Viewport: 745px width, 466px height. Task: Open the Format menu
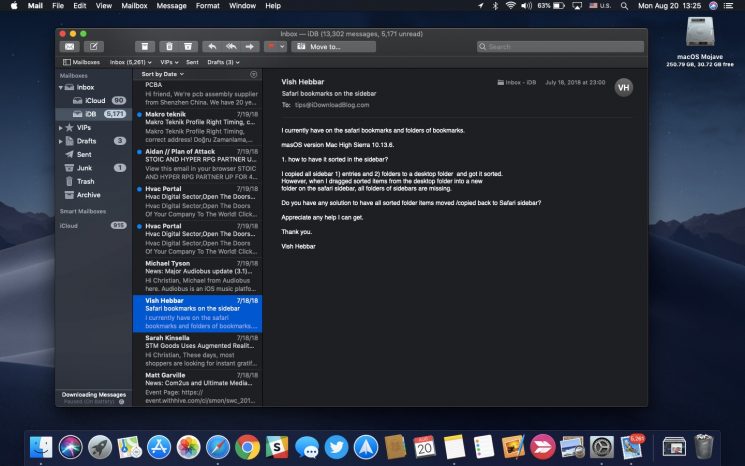208,6
